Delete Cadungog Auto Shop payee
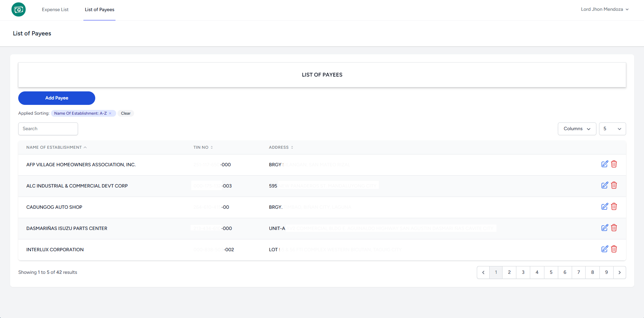The width and height of the screenshot is (644, 318). pyautogui.click(x=614, y=206)
